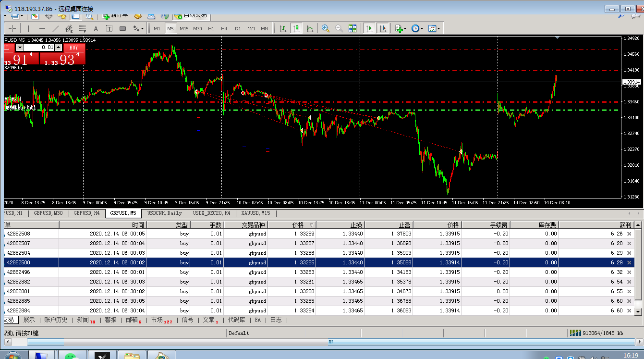Select the rectangle shape tool
Viewport: 644px width, 359px height.
pyautogui.click(x=122, y=28)
